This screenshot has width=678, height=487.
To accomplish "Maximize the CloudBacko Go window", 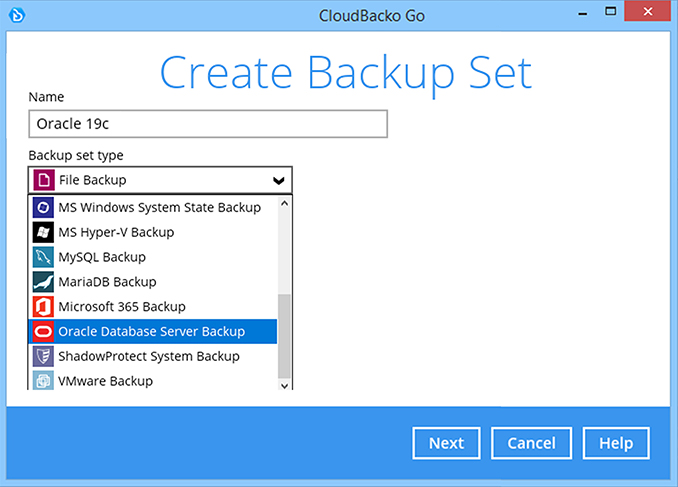I will coord(611,12).
